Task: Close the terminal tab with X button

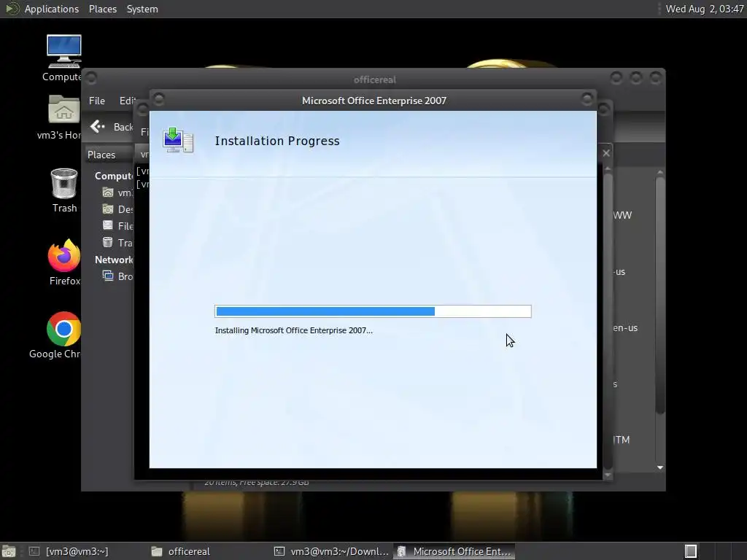Action: [x=606, y=153]
